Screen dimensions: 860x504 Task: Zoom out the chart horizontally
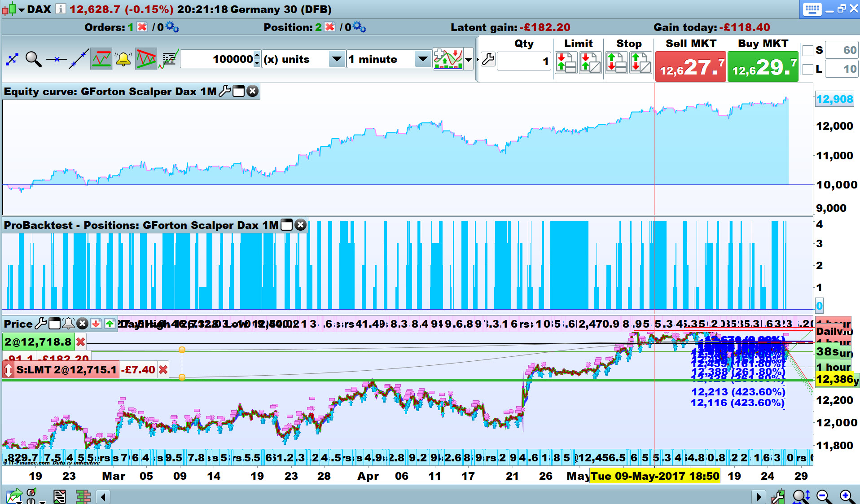824,496
